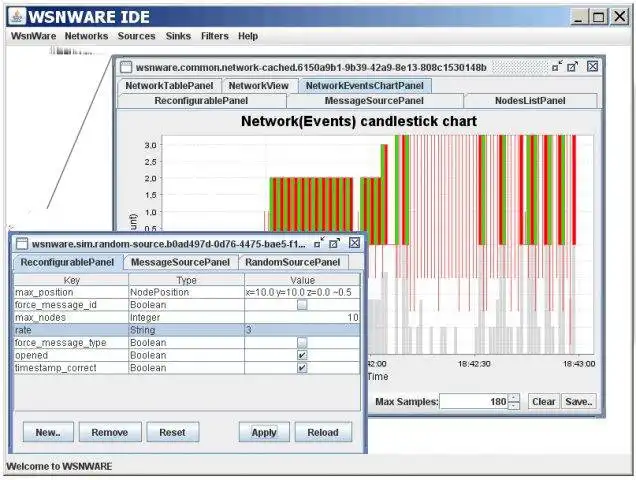Switch to the NetworkView tab

[258, 86]
